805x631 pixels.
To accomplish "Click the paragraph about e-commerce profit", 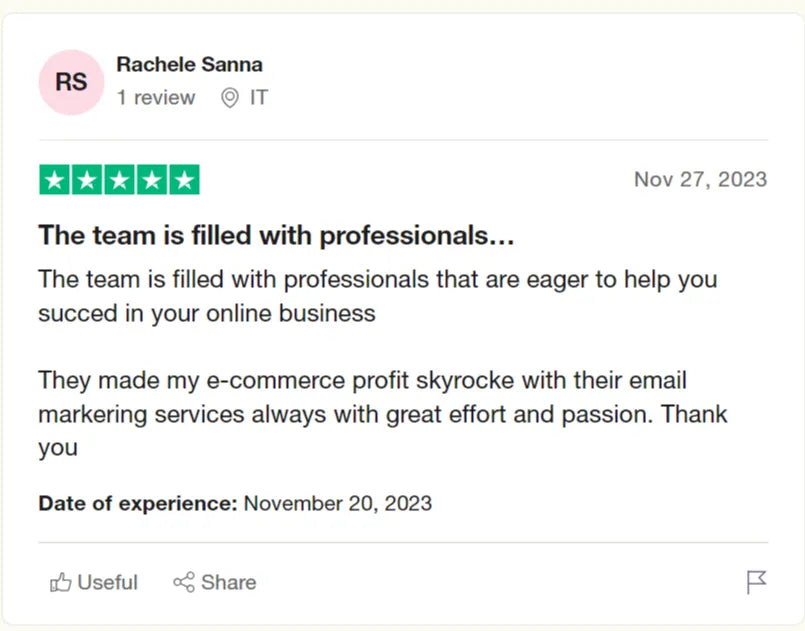I will click(382, 414).
